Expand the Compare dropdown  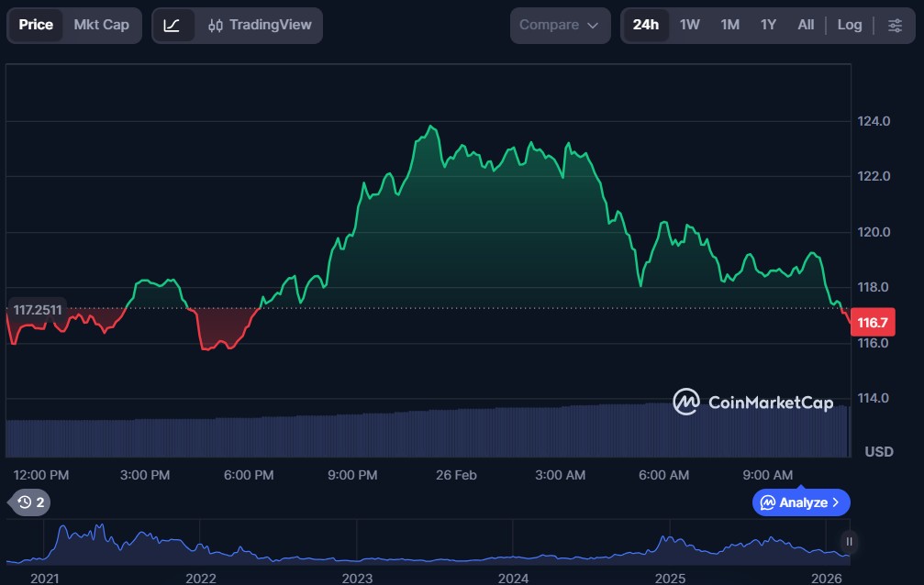point(559,25)
